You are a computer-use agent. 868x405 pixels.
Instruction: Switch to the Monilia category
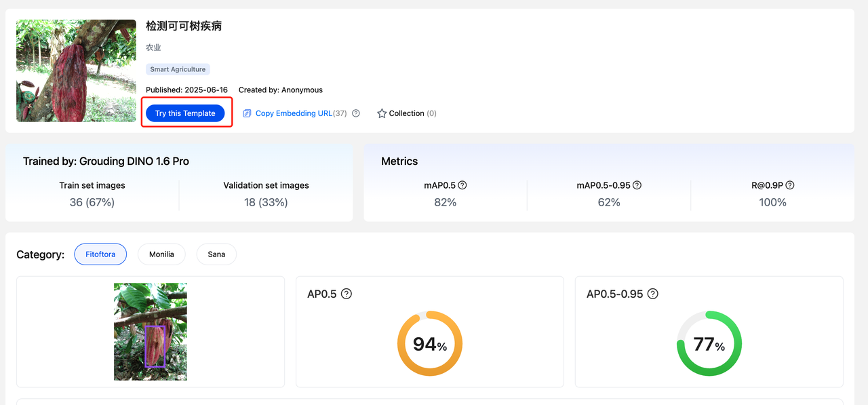[161, 254]
